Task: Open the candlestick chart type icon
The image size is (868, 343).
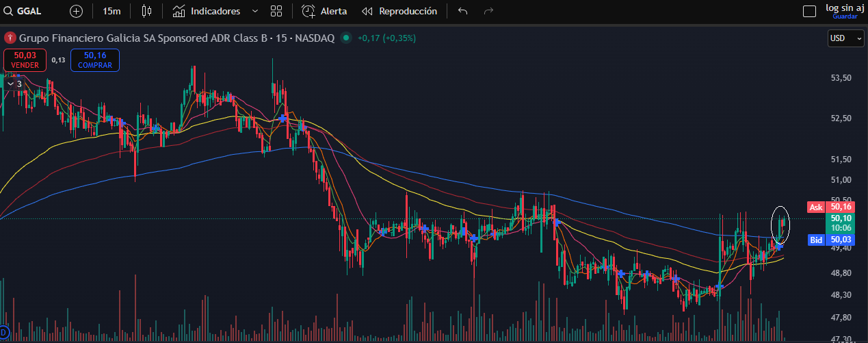Action: 146,12
